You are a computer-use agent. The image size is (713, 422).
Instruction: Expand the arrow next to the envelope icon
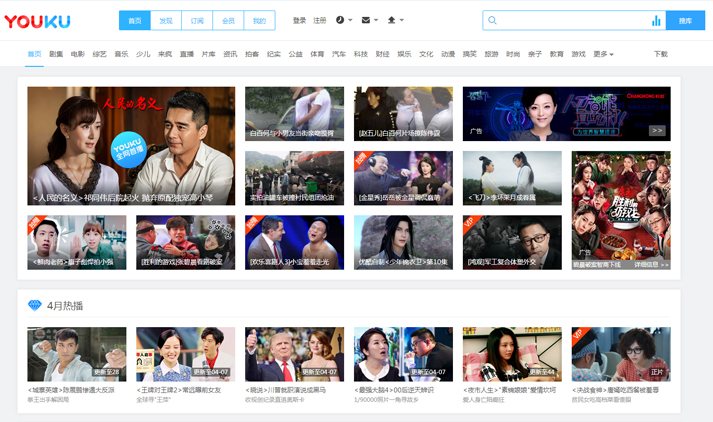point(376,20)
